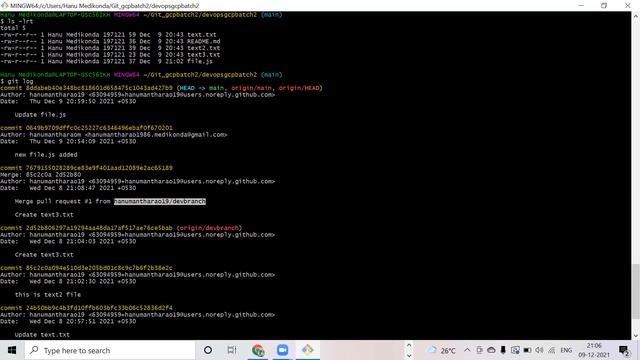Image resolution: width=640 pixels, height=360 pixels.
Task: Click the 'Update text.txt' commit message
Action: pos(42,335)
